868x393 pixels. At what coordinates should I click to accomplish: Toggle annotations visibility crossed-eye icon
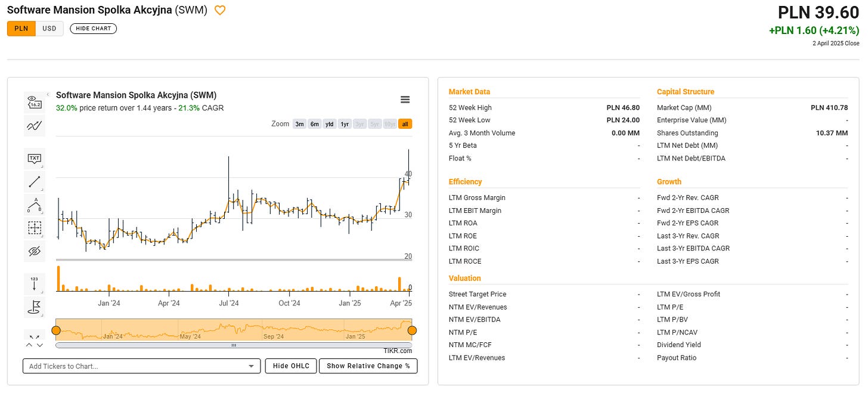[35, 251]
